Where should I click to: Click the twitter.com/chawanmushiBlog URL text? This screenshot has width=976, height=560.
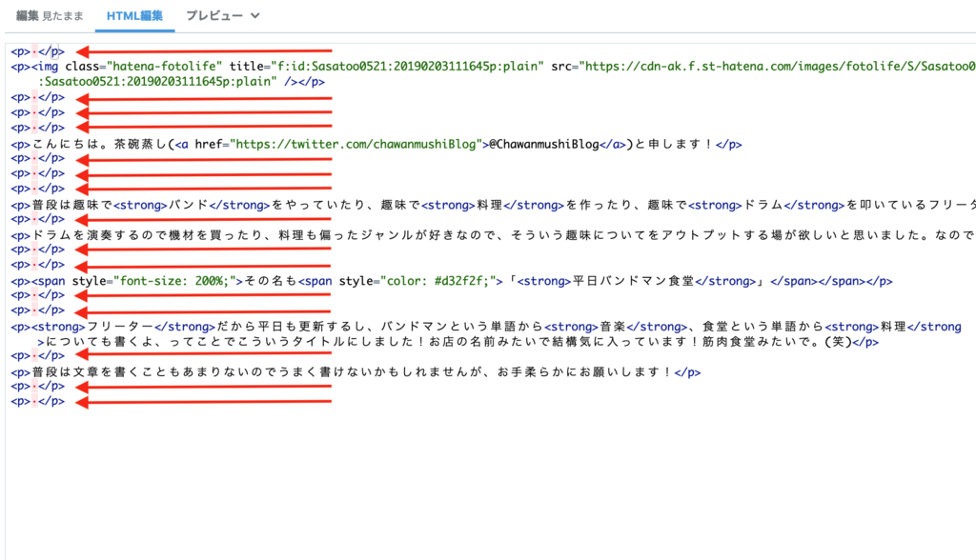click(x=356, y=145)
